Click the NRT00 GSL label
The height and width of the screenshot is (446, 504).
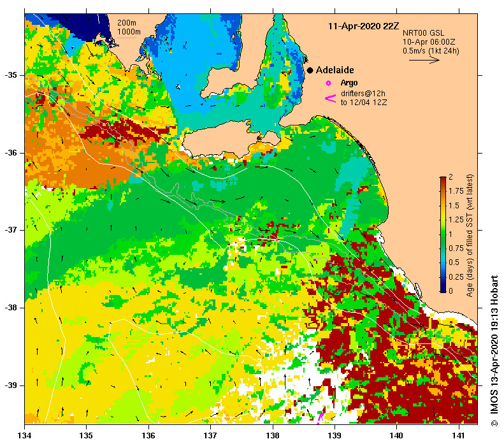(x=423, y=32)
